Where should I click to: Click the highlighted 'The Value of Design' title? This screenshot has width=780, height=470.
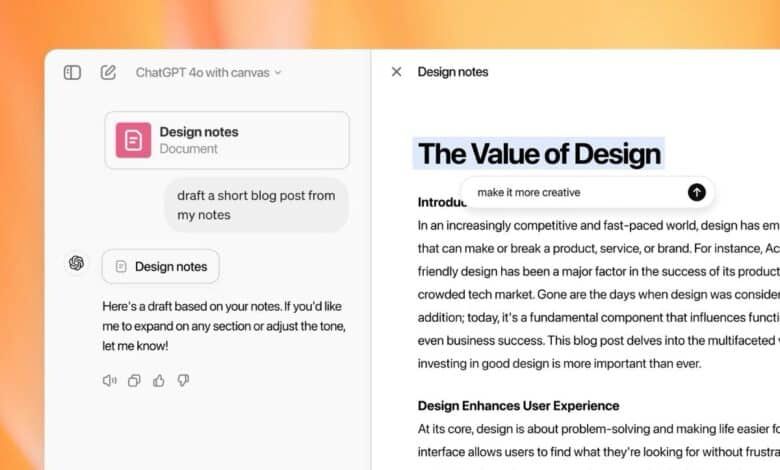pos(539,154)
